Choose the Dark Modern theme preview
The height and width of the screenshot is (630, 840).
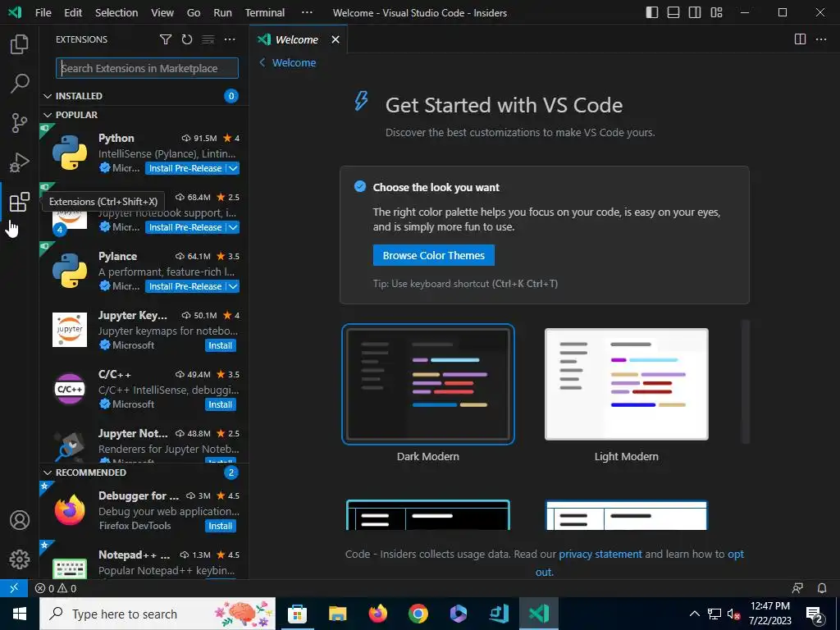(428, 384)
